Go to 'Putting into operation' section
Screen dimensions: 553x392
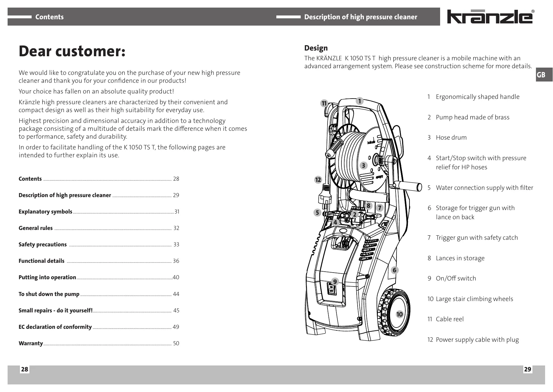tap(47, 277)
